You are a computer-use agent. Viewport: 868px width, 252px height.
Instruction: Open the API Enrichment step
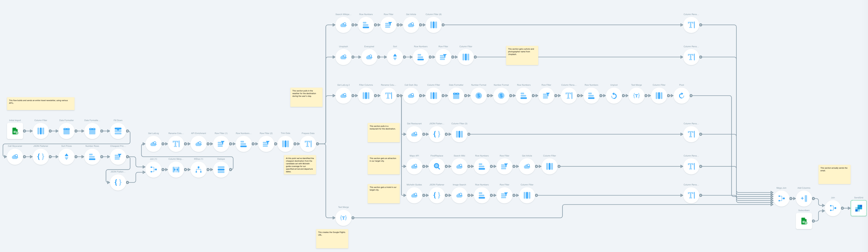pos(199,144)
